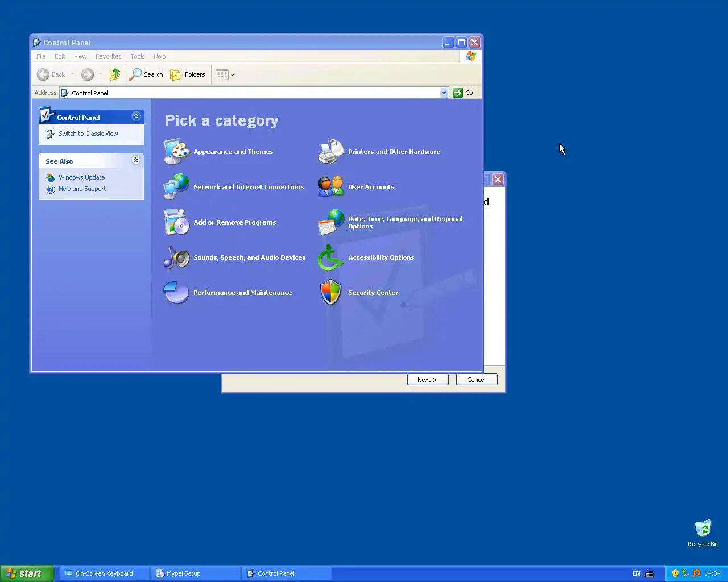Click the Help and Support link

(x=82, y=189)
